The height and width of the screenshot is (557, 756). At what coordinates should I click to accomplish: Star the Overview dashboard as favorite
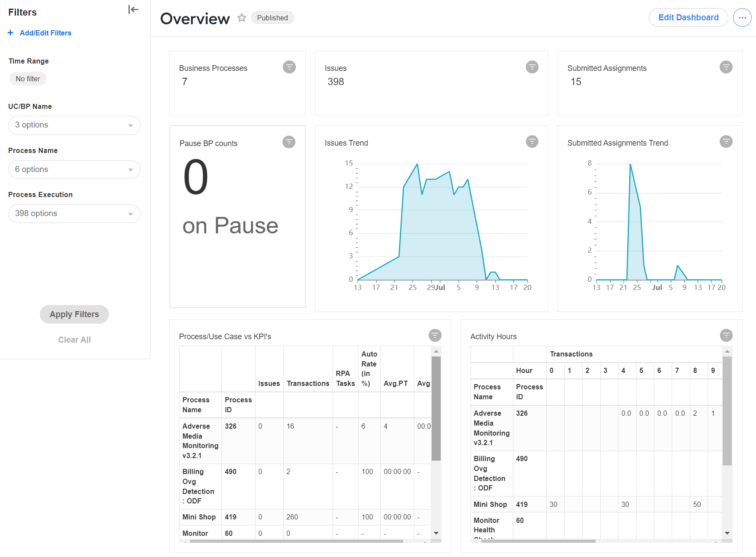(242, 18)
